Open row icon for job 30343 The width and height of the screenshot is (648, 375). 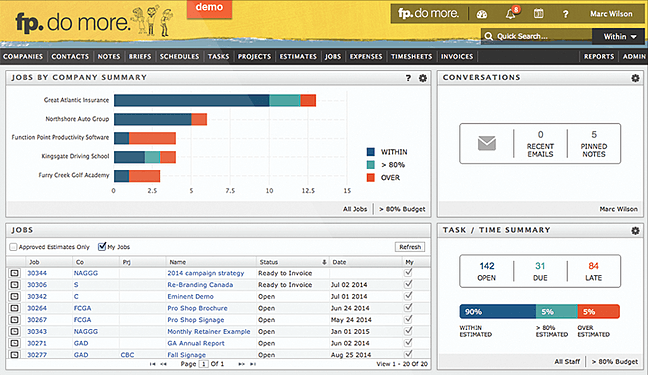(14, 332)
